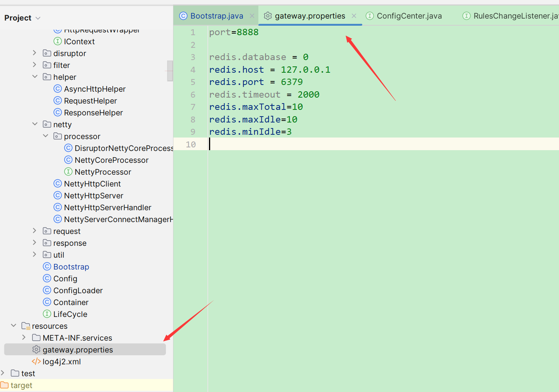
Task: Click the interface icon beside NettyProcessor
Action: coord(68,172)
